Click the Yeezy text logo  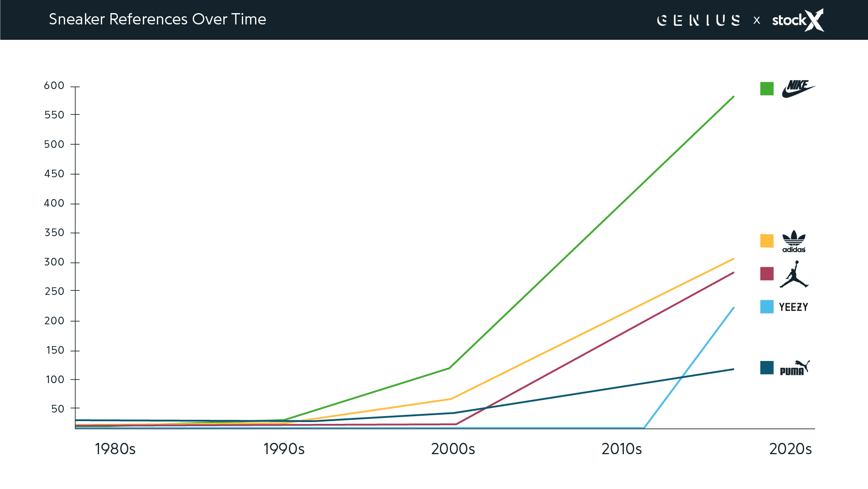click(793, 307)
